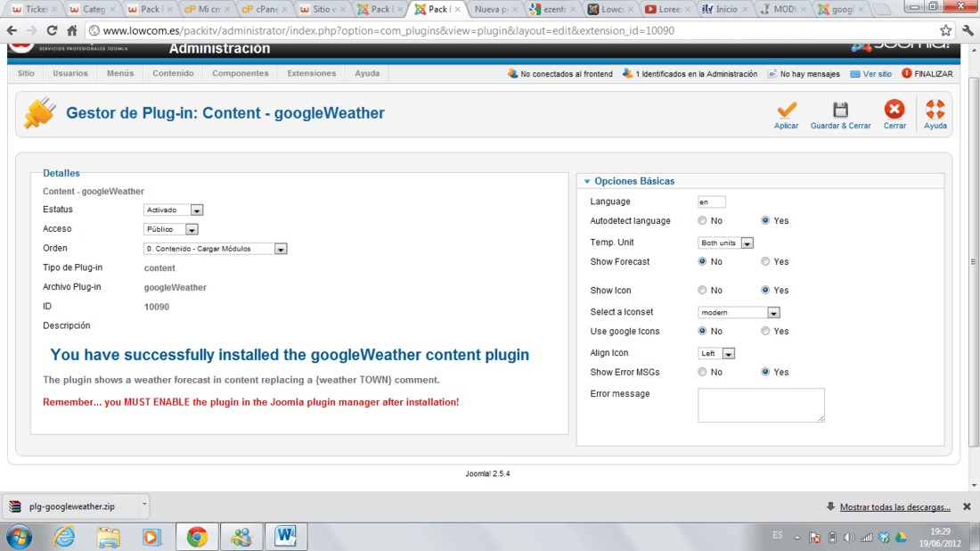This screenshot has width=980, height=551.
Task: Click the browser home icon
Action: coord(72,30)
